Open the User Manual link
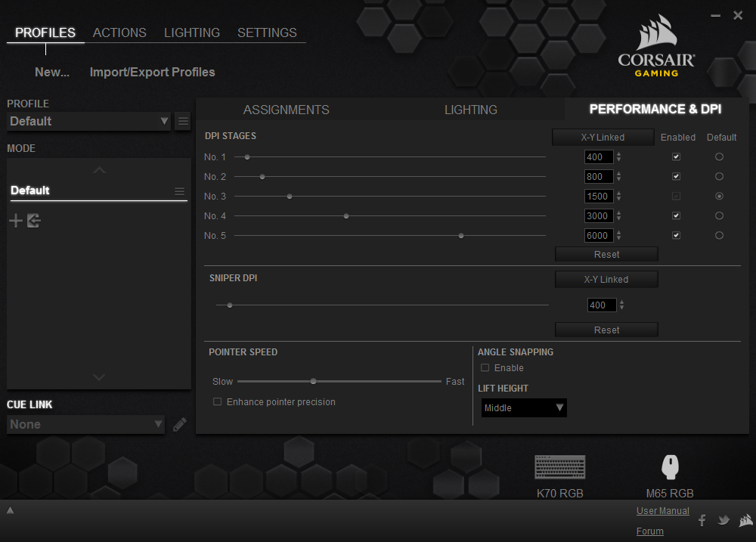Image resolution: width=756 pixels, height=542 pixels. [662, 511]
